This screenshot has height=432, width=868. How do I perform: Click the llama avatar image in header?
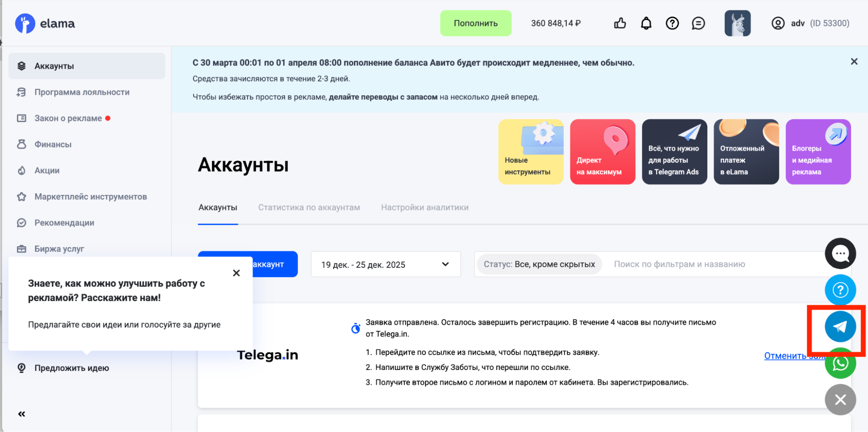pos(737,23)
